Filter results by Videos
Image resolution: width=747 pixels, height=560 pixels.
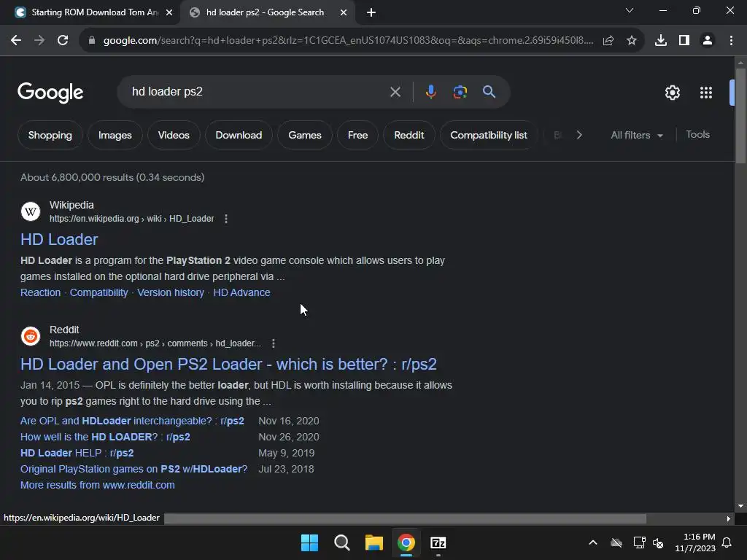coord(174,135)
